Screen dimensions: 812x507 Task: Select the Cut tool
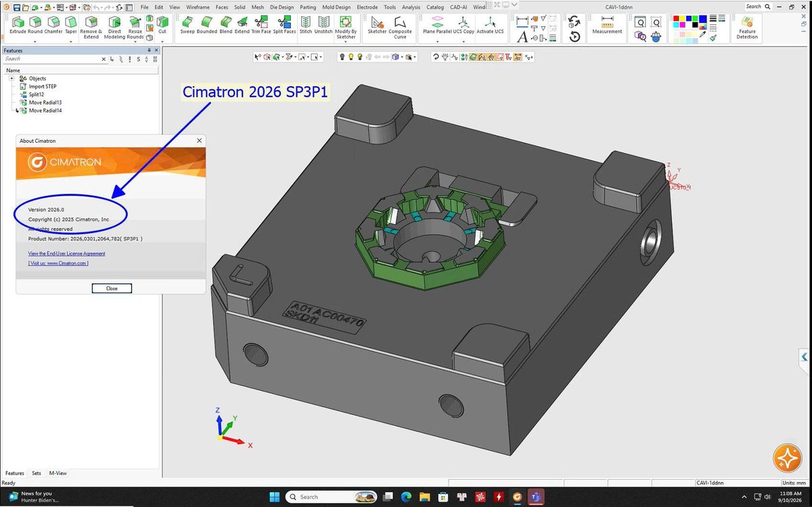click(x=162, y=26)
